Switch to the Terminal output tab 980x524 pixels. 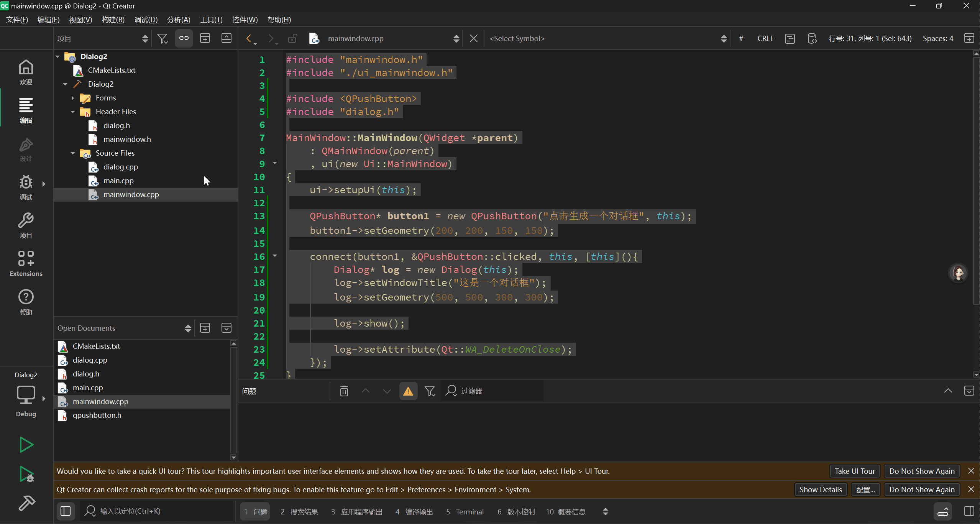coord(465,511)
